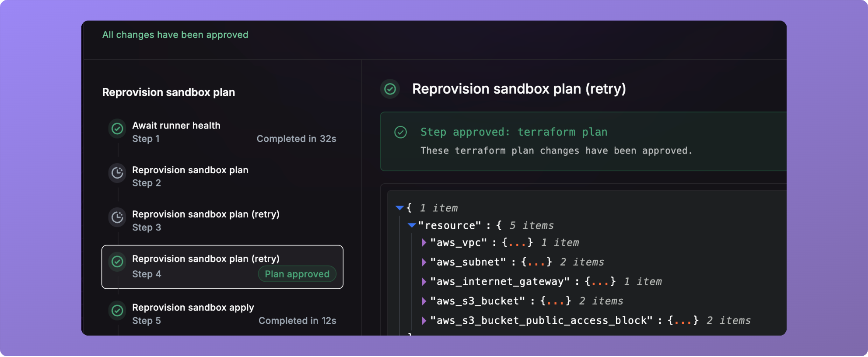
Task: Click the "Completed in 32s" text
Action: [296, 139]
